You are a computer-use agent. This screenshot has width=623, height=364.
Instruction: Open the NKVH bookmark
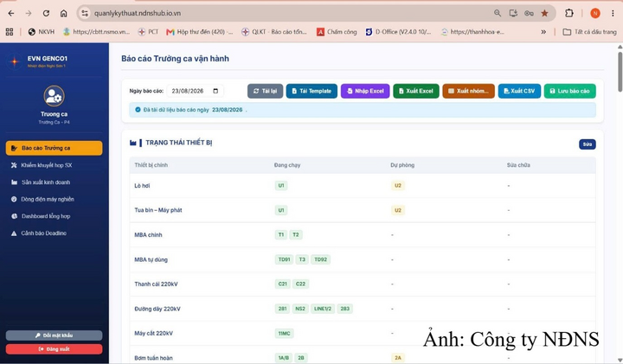(x=42, y=32)
